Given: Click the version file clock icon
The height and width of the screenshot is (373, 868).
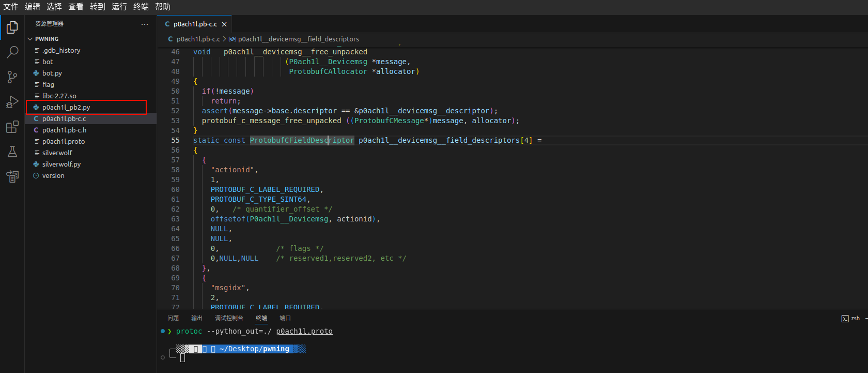Looking at the screenshot, I should 36,175.
